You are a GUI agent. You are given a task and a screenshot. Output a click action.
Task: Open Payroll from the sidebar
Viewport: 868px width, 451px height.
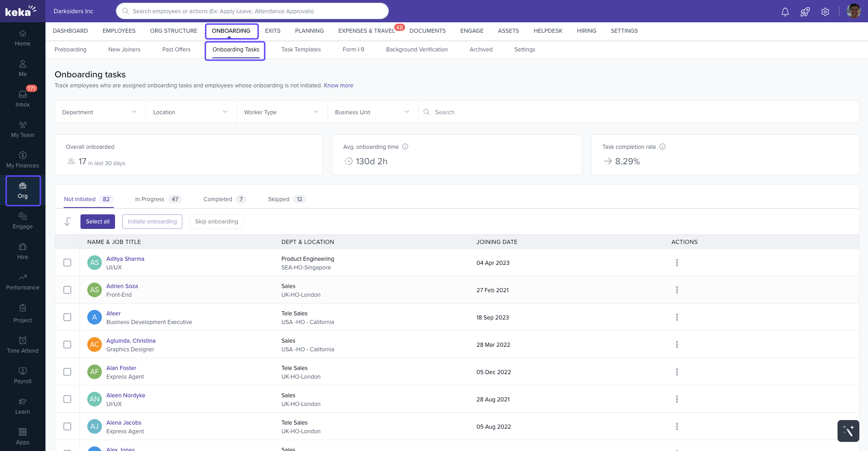point(23,375)
